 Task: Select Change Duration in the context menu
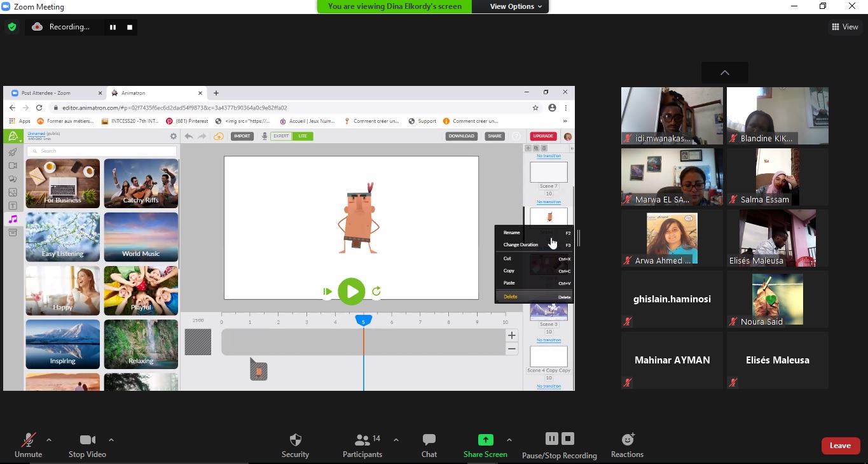pos(521,245)
